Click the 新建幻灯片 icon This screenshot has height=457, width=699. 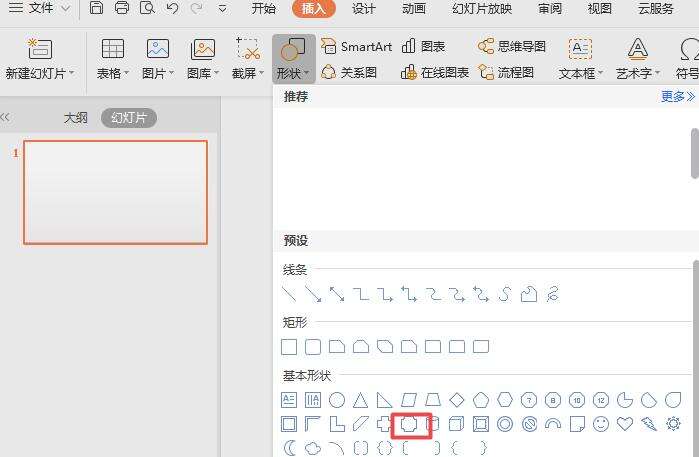click(40, 49)
